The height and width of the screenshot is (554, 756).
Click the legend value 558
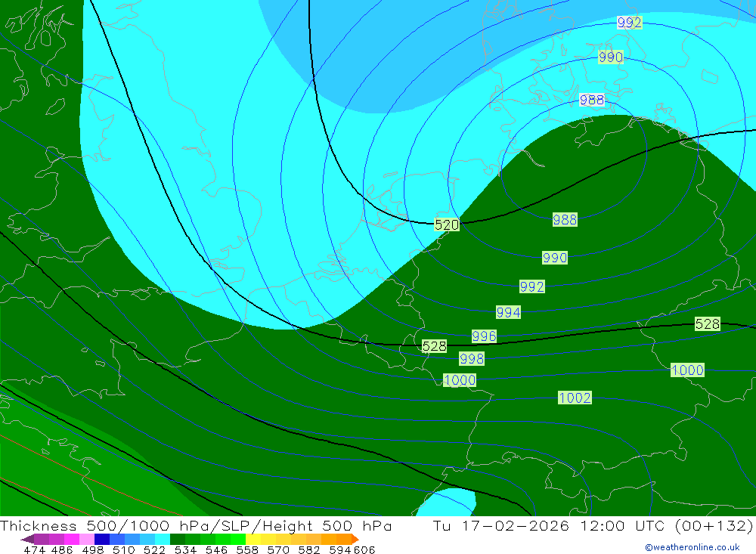tap(247, 549)
